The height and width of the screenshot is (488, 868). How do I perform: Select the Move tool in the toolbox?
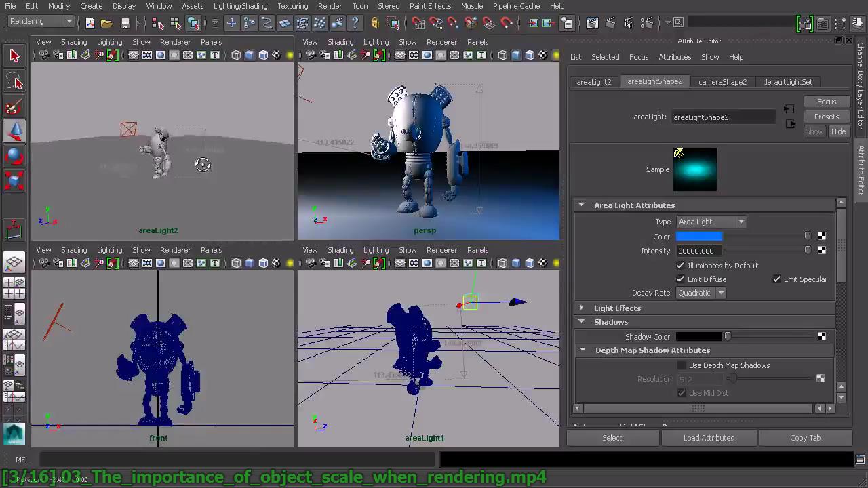click(x=14, y=131)
